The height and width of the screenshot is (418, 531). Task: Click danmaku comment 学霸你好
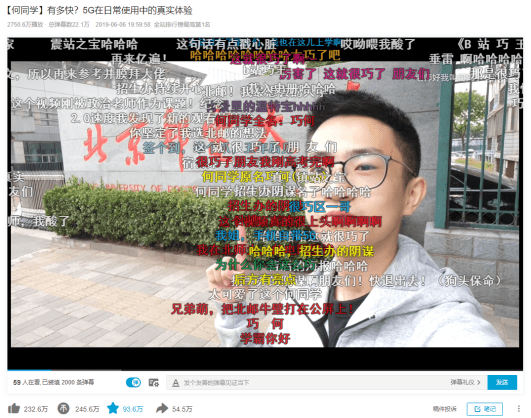[265, 338]
